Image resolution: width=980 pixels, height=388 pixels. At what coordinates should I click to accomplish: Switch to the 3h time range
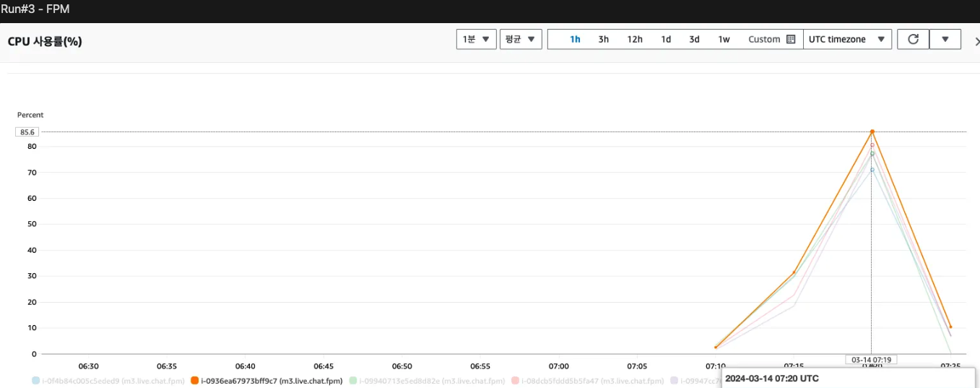coord(603,40)
